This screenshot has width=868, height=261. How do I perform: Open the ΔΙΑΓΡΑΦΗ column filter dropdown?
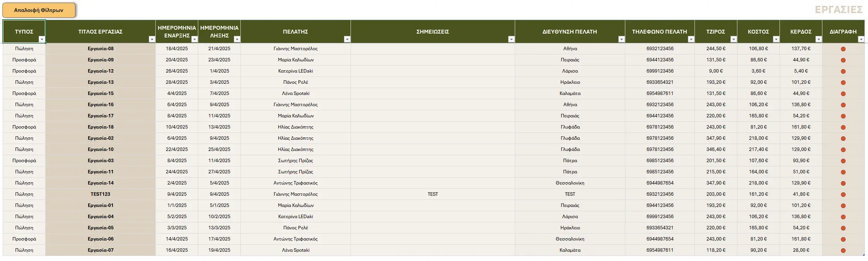(861, 39)
